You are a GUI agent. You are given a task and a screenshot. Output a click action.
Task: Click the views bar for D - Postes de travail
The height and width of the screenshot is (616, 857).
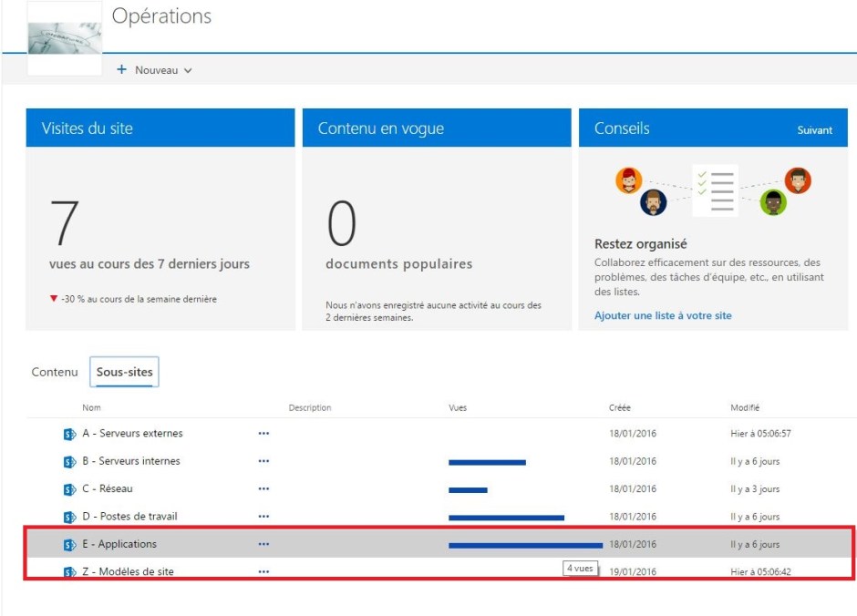506,518
